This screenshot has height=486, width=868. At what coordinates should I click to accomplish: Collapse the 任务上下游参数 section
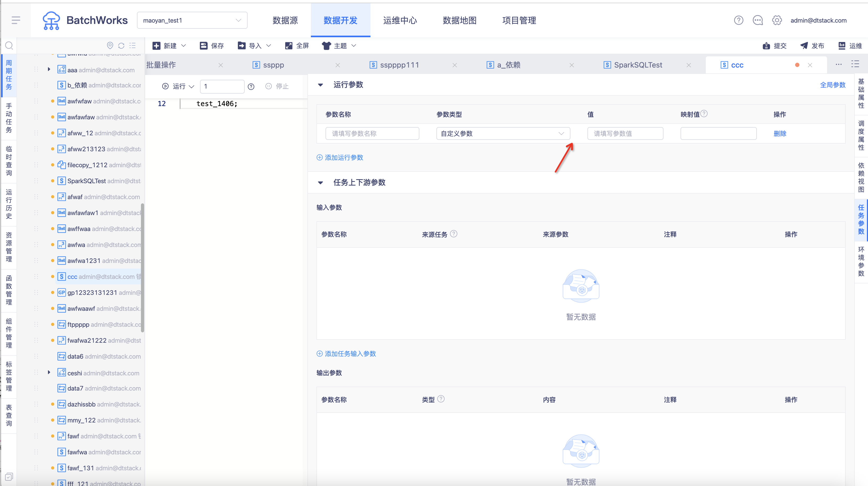coord(320,183)
